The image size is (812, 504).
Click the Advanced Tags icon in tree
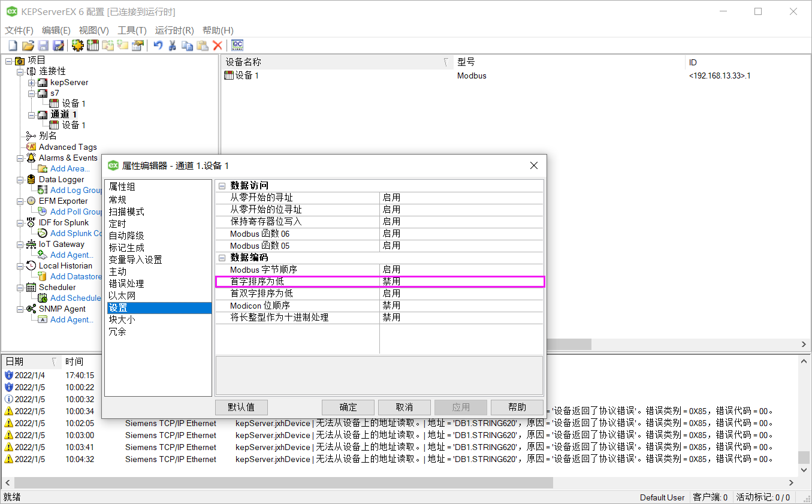pos(31,147)
